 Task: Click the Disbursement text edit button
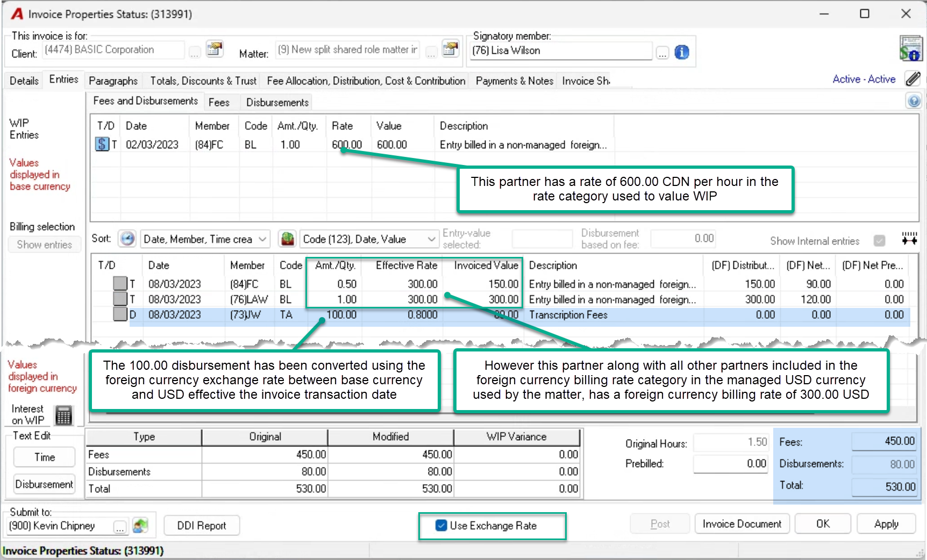click(45, 484)
